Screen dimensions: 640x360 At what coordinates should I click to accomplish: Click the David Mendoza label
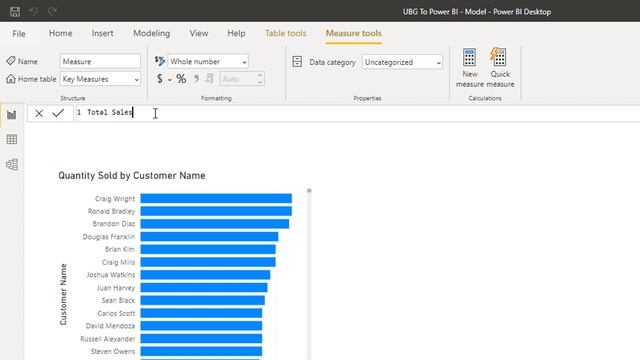[x=110, y=326]
